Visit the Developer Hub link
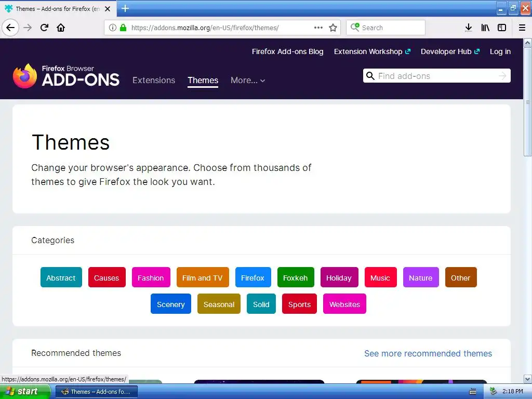This screenshot has height=399, width=532. (x=450, y=51)
